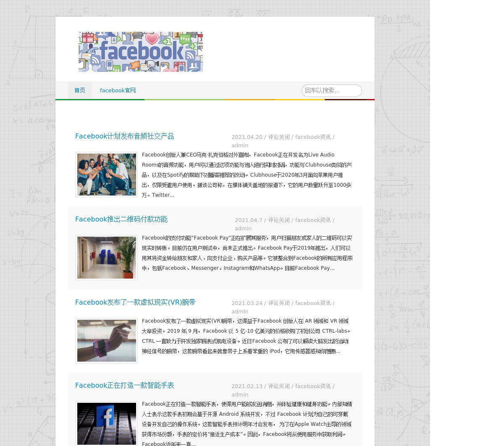504x446 pixels.
Task: Click admin author under 2021.04.20
Action: 240,145
